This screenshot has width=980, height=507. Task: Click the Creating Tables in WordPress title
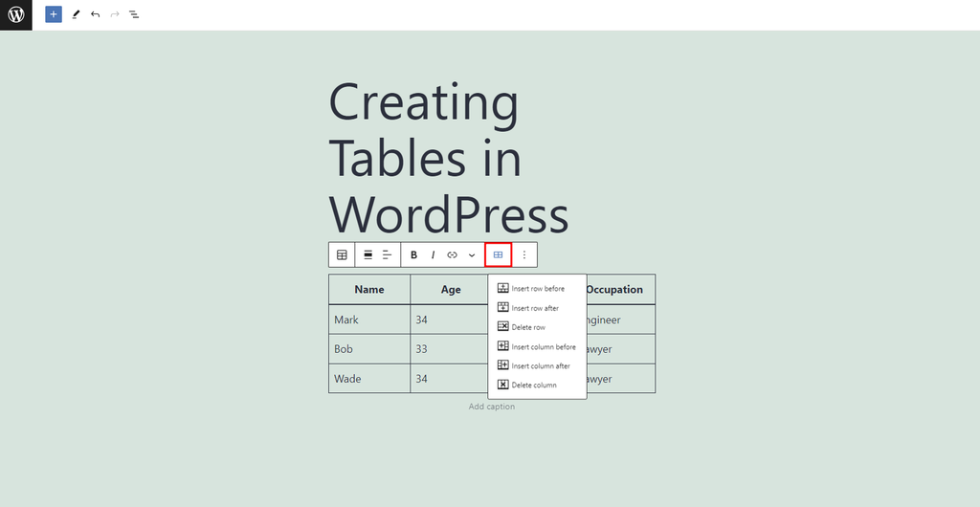[449, 159]
